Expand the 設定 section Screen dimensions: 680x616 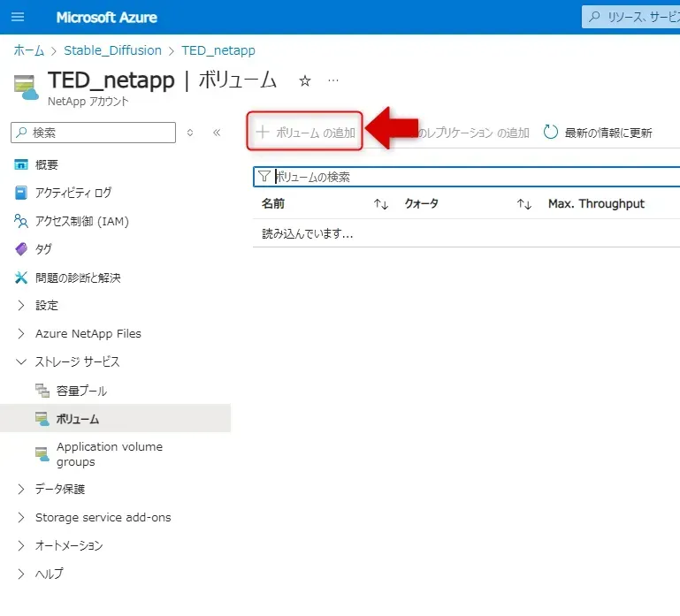point(21,306)
